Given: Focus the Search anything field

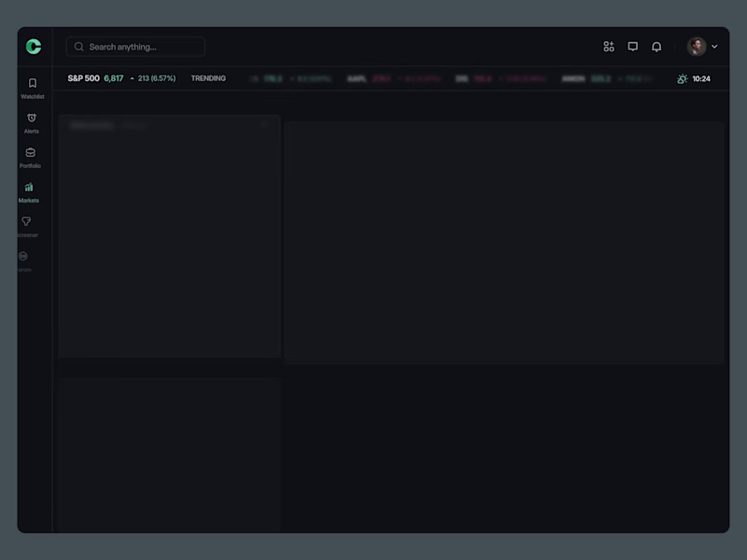Looking at the screenshot, I should click(x=135, y=47).
